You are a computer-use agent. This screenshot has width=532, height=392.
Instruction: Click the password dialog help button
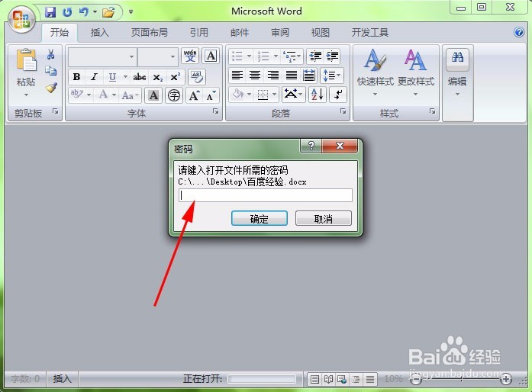(311, 146)
